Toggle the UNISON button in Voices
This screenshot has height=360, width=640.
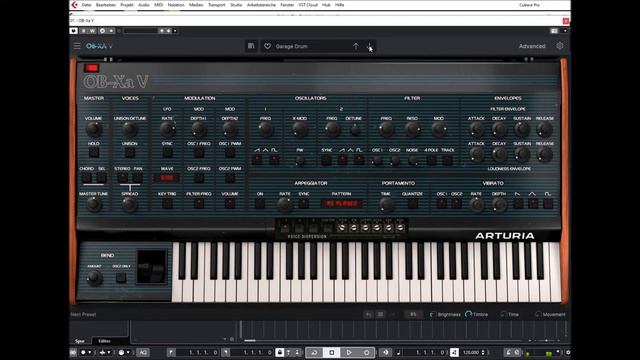click(129, 153)
